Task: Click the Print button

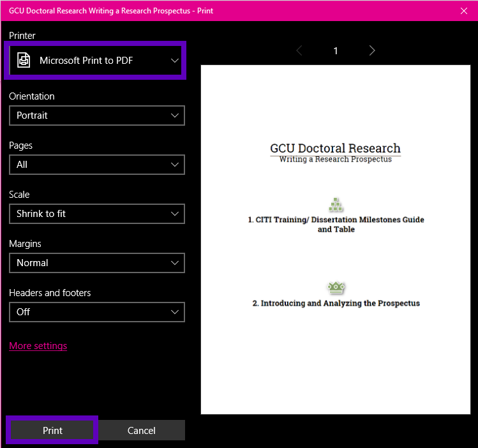Action: click(x=52, y=430)
